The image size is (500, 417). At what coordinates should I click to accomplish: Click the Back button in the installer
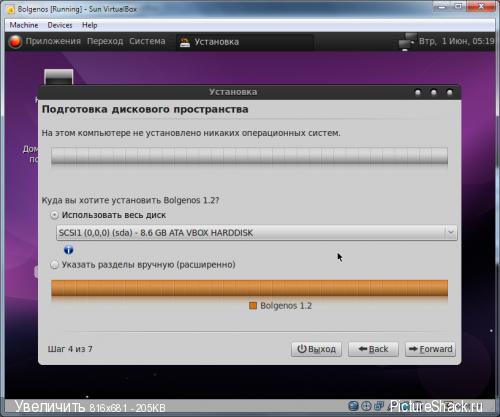point(373,349)
